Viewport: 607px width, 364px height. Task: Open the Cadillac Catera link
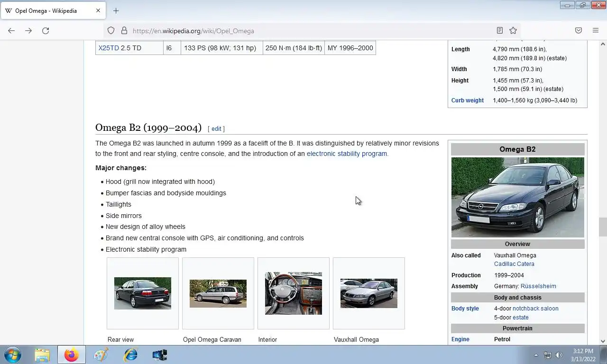coord(514,264)
